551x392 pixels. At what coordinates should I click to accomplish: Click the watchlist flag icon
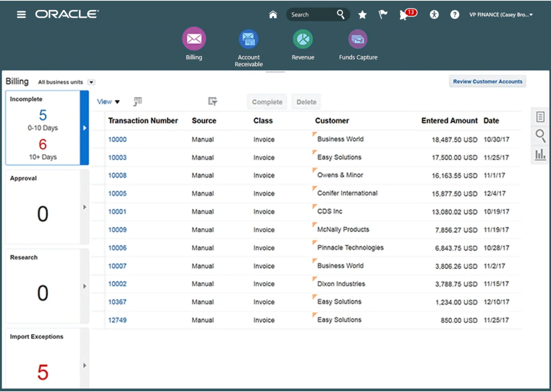[x=383, y=15]
